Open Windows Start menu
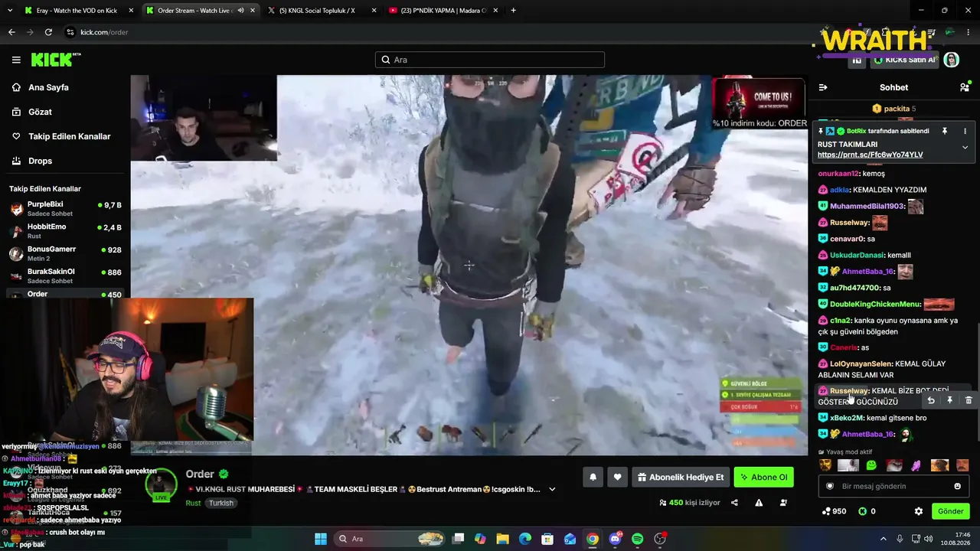Screen dimensions: 980x551 point(321,539)
